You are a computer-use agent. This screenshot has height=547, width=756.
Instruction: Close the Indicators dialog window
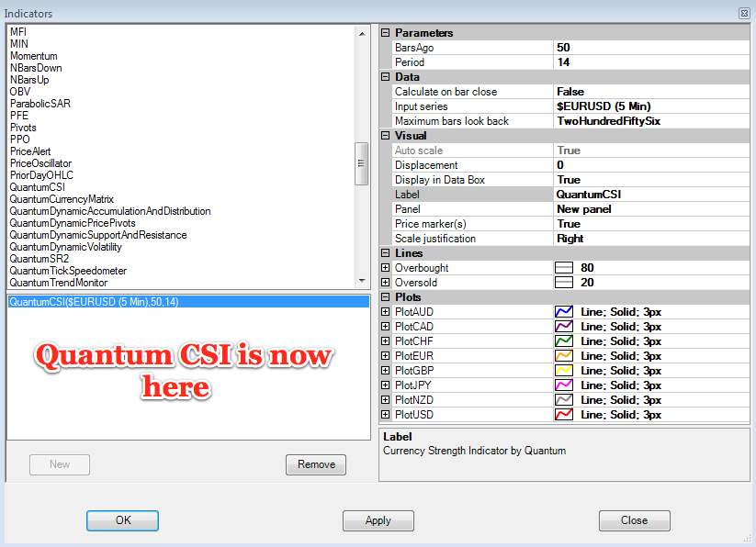(x=744, y=13)
